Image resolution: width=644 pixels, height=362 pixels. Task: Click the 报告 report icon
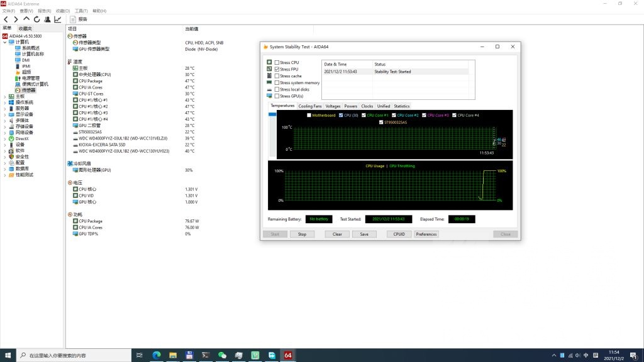click(x=73, y=19)
